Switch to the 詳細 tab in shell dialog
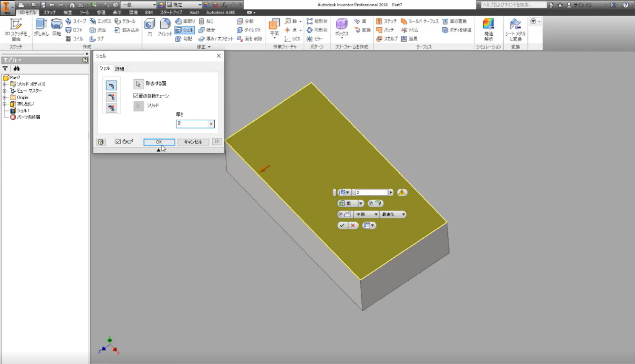Screen dimensions: 635x364 [119, 69]
